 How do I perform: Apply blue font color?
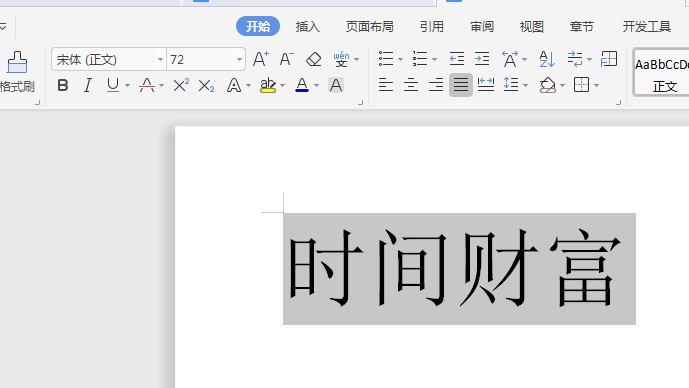(302, 85)
